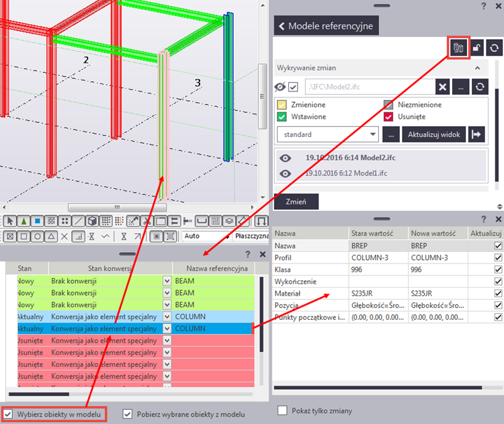Uncheck 'Wybierz obiekty w modelu' checkbox

tap(7, 414)
